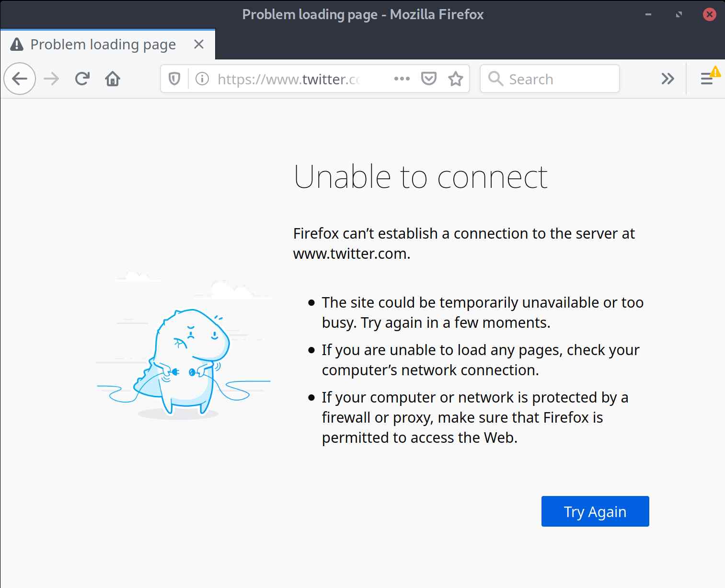Bookmark this page with star icon
Screen dimensions: 725x588
point(455,79)
